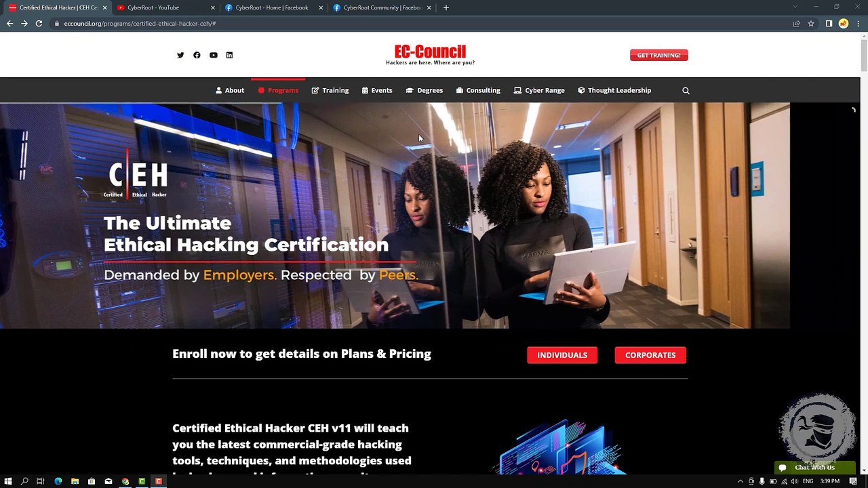Open Microsoft Store from the taskbar
The height and width of the screenshot is (488, 868).
(x=92, y=481)
